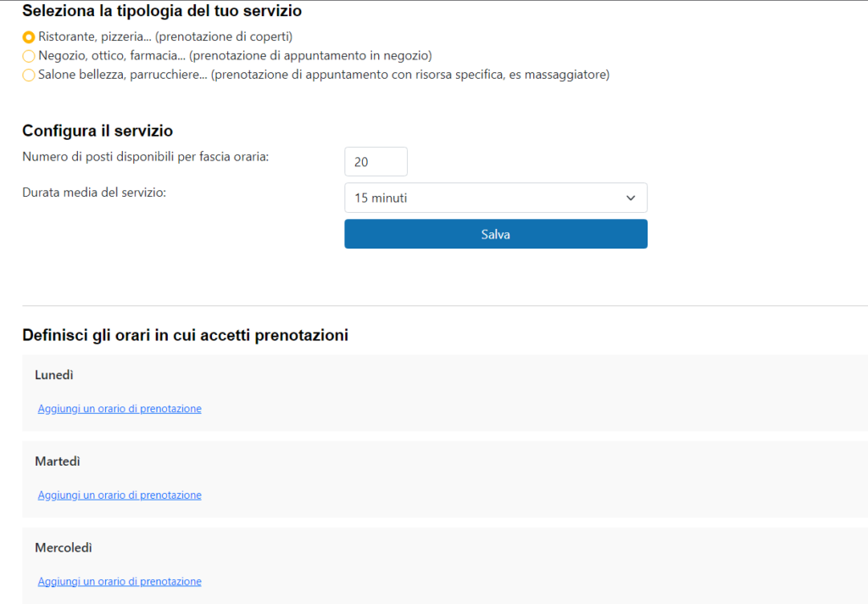
Task: Click the Lunedì day heading
Action: click(54, 375)
